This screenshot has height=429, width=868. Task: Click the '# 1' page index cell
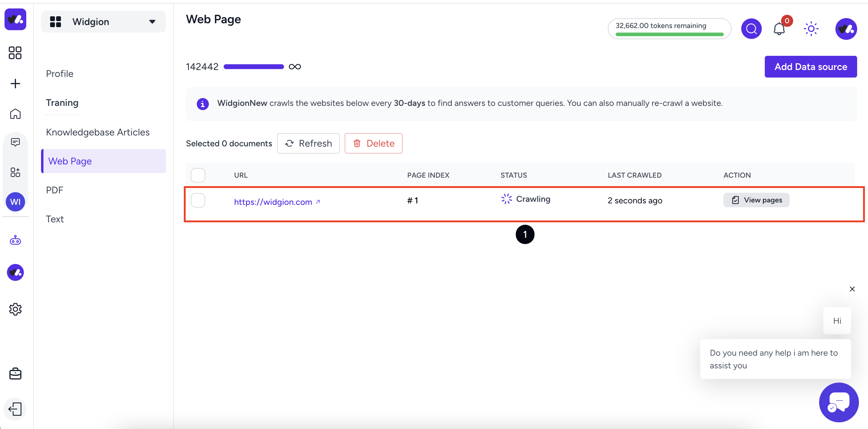coord(413,200)
